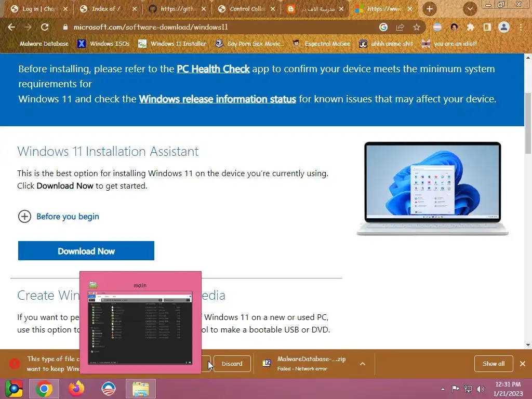Discard the flagged download
This screenshot has height=399, width=532.
coord(232,364)
